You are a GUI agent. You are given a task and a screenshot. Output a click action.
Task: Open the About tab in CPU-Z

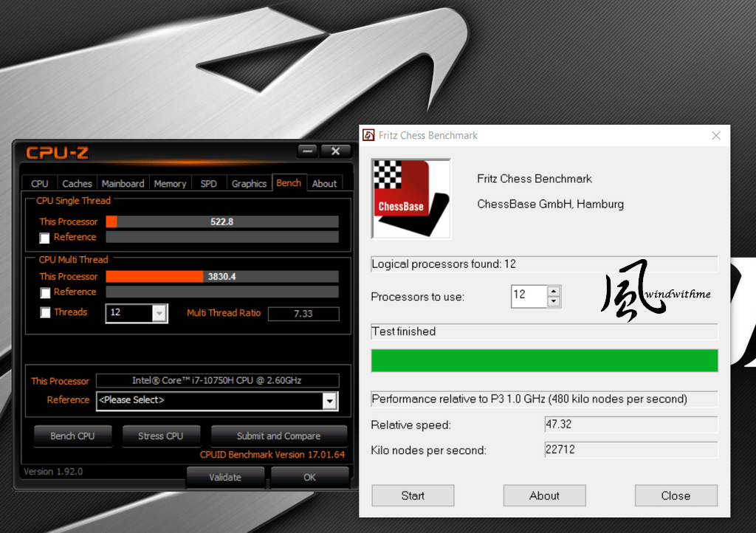pyautogui.click(x=325, y=184)
